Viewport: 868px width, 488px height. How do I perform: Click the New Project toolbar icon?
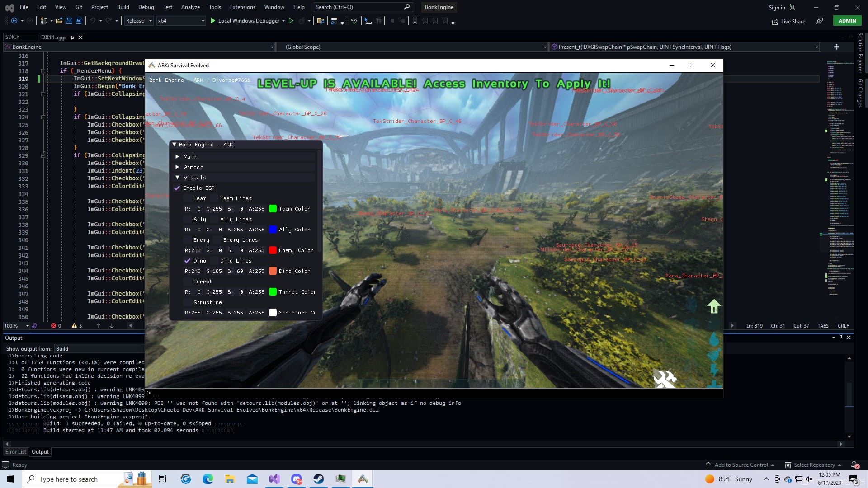[44, 21]
